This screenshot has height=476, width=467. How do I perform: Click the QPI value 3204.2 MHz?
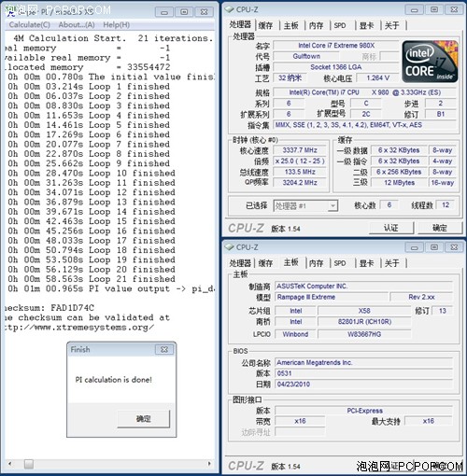300,183
